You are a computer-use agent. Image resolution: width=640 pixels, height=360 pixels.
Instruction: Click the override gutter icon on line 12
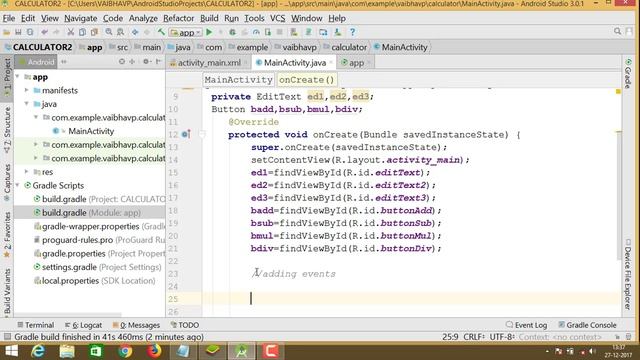click(186, 134)
